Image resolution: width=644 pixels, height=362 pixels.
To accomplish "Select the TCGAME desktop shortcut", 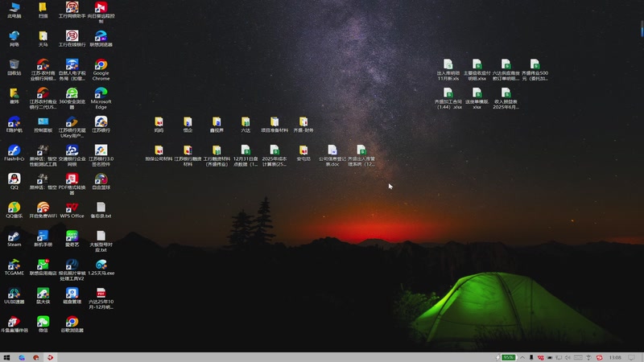I will (x=14, y=267).
